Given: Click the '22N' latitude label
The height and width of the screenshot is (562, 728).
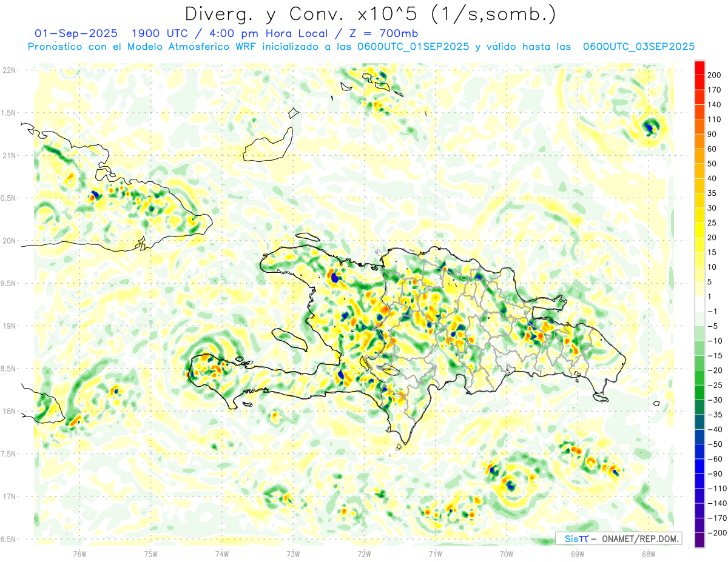Looking at the screenshot, I should click(9, 70).
